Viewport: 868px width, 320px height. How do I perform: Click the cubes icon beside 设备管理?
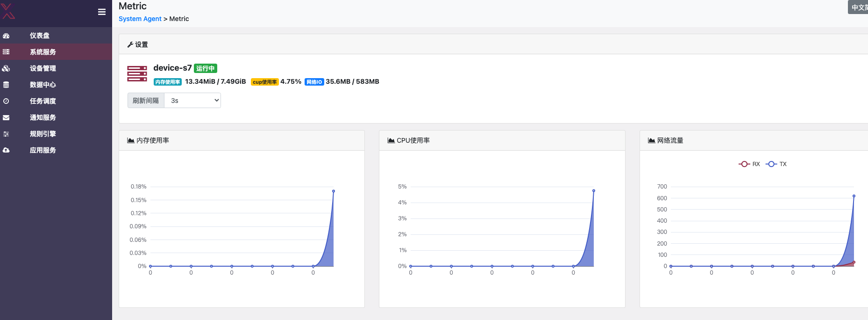[x=6, y=68]
